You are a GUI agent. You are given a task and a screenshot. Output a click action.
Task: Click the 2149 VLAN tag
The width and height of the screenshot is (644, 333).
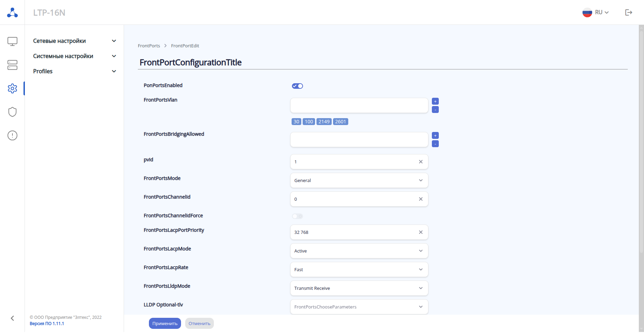point(324,122)
